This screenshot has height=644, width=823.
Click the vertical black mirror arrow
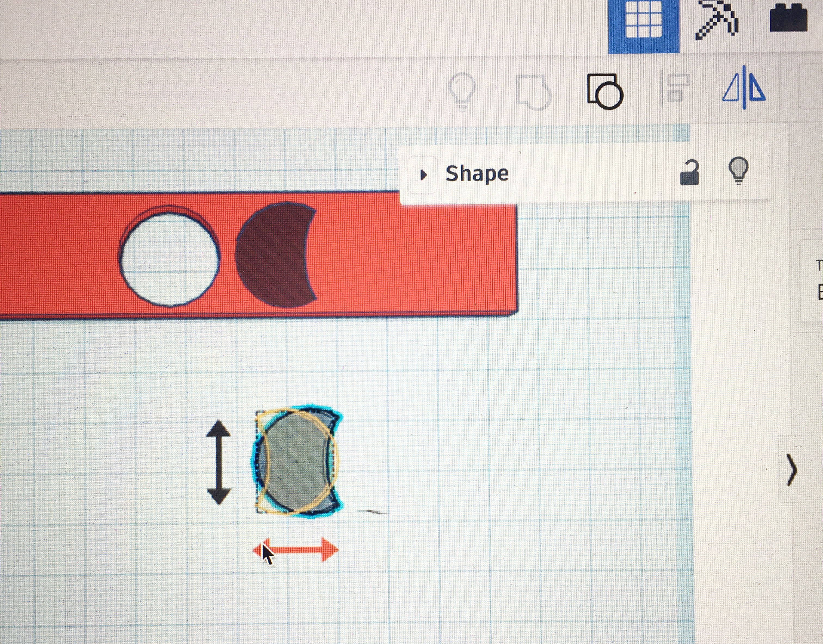click(219, 463)
